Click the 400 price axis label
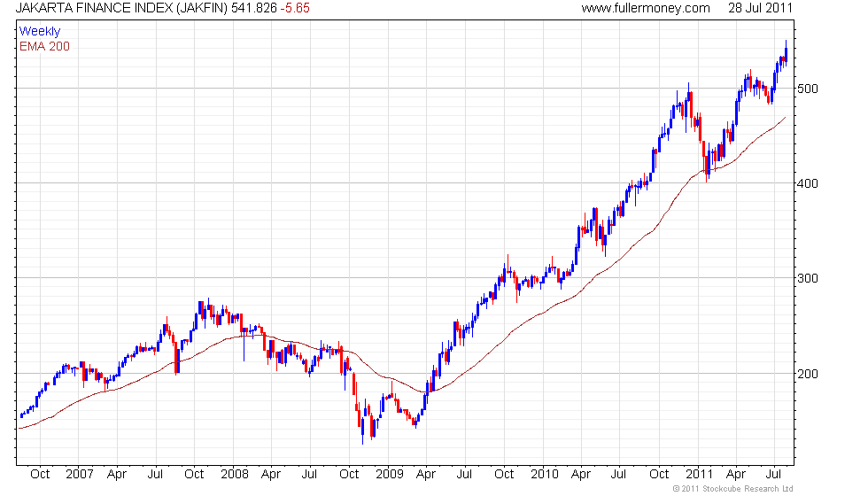This screenshot has height=496, width=868. 808,183
